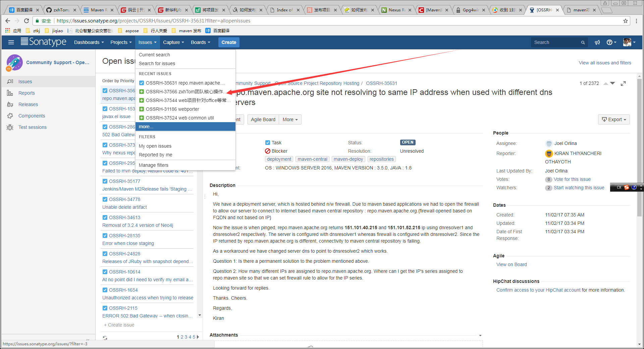Go to previous issue with up arrow

(x=606, y=84)
